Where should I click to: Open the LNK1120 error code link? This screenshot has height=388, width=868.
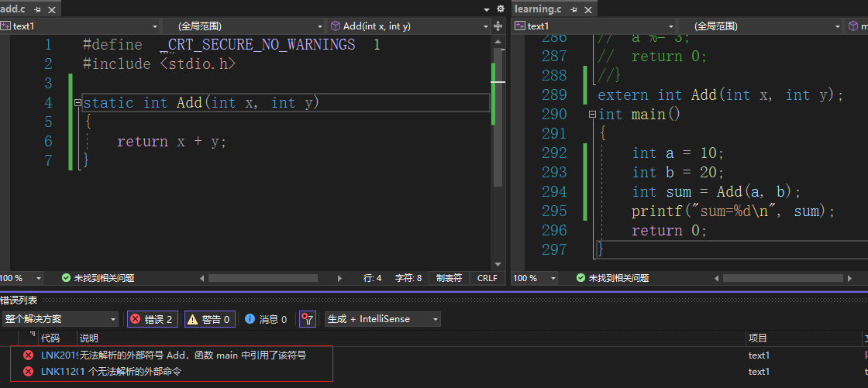click(59, 372)
